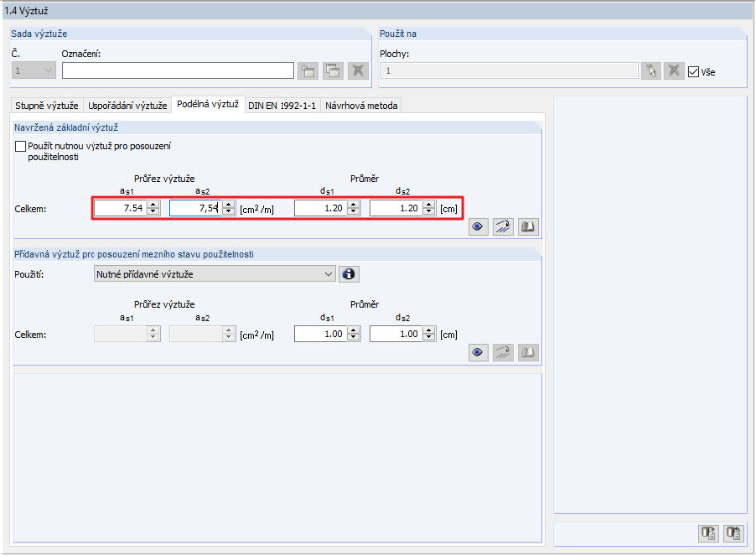Click the clear surfaces selection icon
756x556 pixels.
point(674,71)
